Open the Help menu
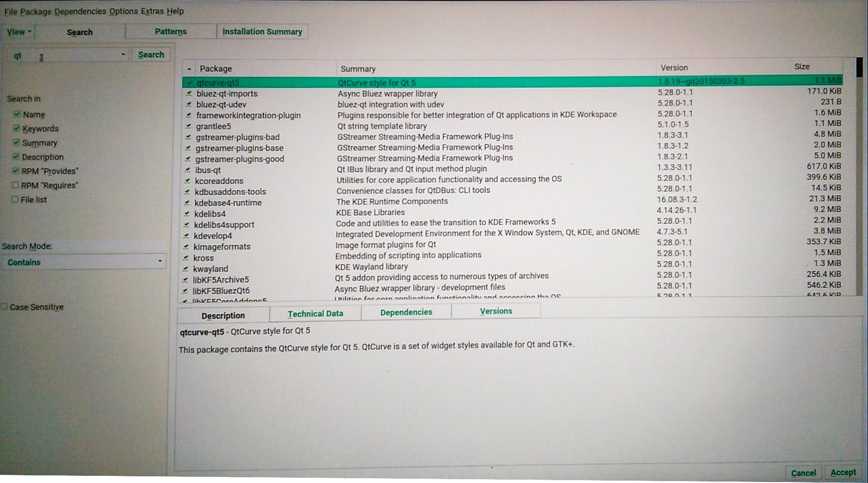The image size is (868, 483). tap(175, 10)
